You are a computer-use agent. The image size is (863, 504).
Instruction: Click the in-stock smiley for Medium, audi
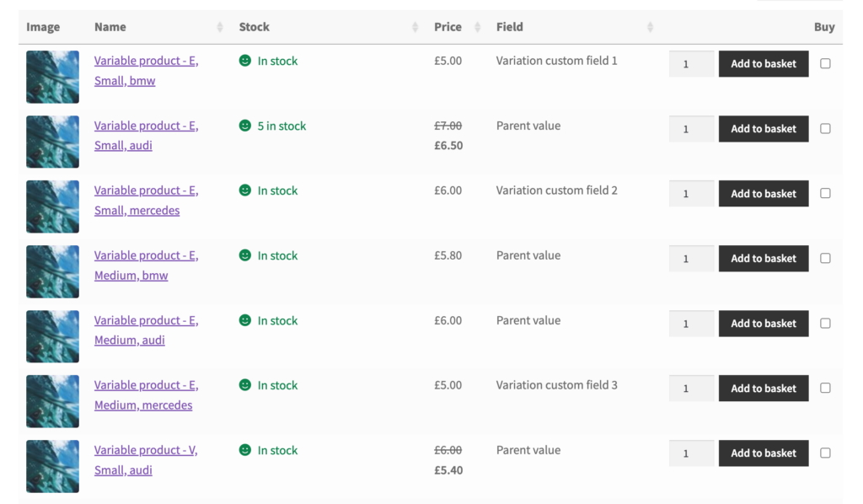coord(244,320)
